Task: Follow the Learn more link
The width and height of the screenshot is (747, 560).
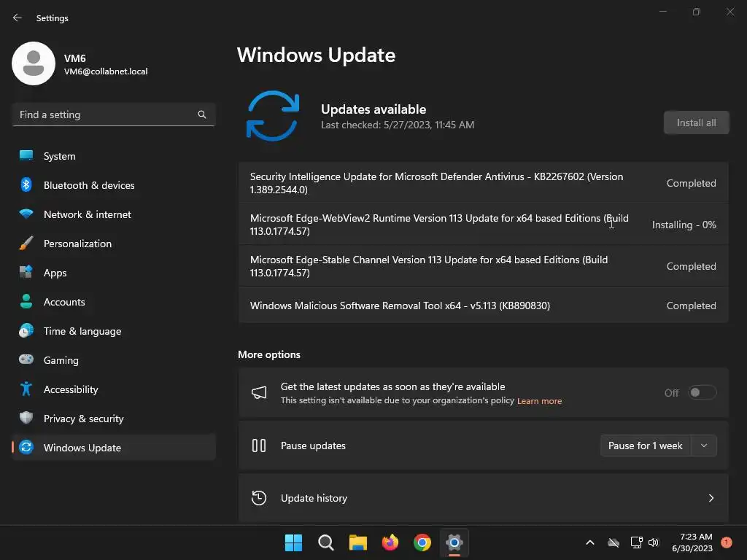Action: pyautogui.click(x=539, y=401)
